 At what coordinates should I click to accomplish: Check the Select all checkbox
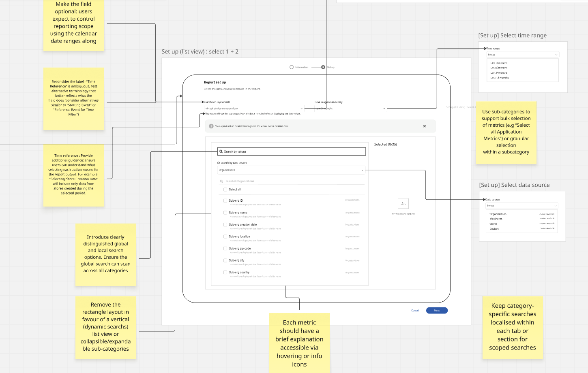coord(225,190)
